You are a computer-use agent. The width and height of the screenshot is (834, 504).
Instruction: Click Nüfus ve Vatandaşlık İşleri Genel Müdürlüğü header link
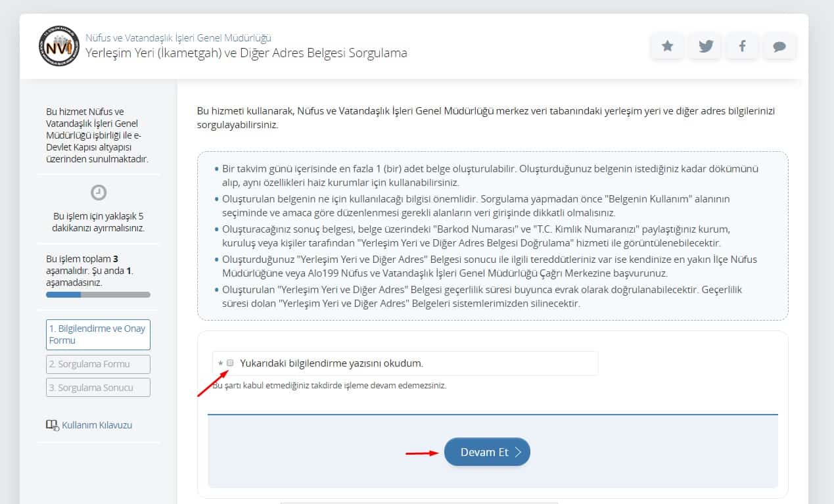coord(178,38)
